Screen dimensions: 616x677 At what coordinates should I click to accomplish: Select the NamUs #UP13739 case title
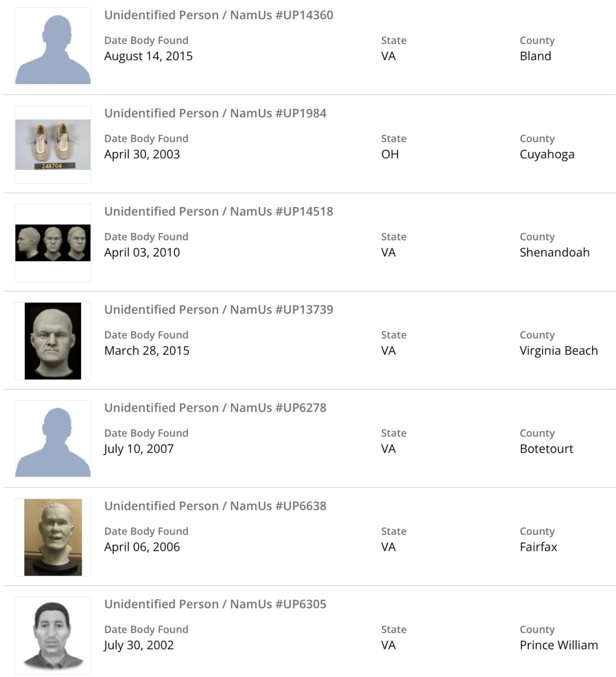pyautogui.click(x=219, y=309)
